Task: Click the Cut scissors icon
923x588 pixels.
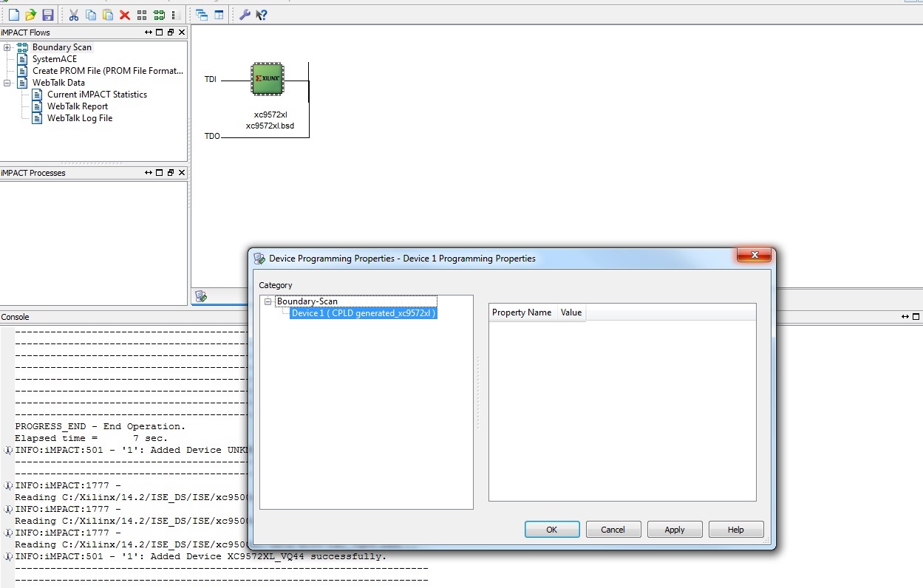Action: click(74, 15)
